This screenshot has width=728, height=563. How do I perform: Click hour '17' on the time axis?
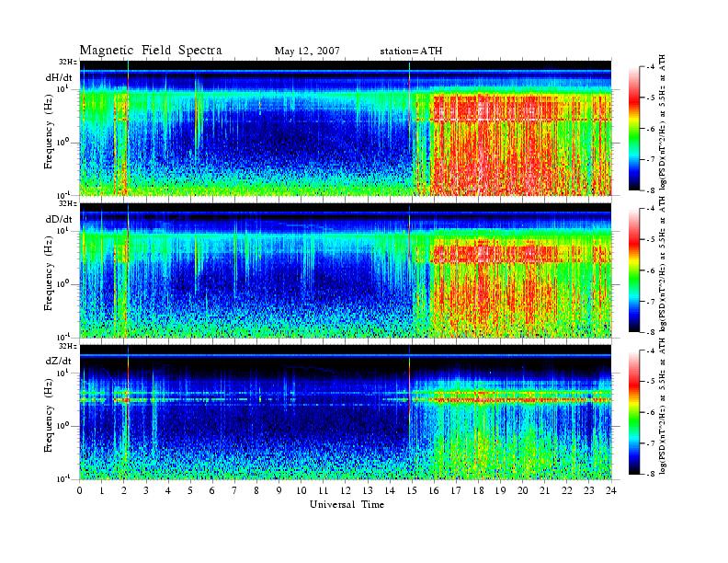pos(457,491)
